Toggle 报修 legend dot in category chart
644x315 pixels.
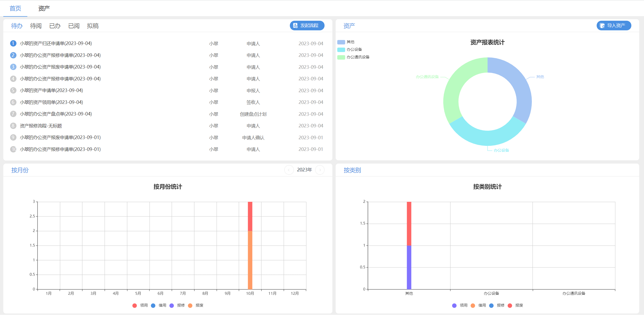491,305
